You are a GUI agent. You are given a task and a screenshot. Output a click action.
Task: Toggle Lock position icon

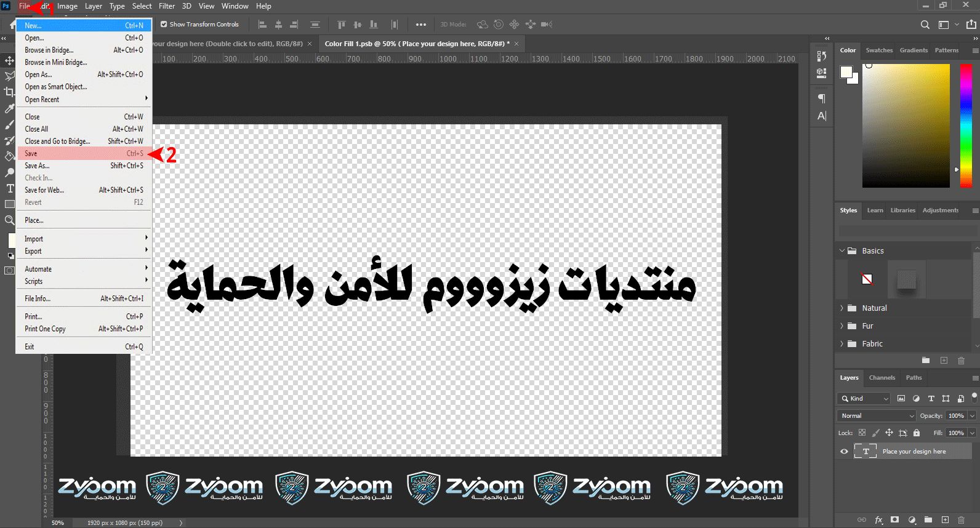(889, 433)
